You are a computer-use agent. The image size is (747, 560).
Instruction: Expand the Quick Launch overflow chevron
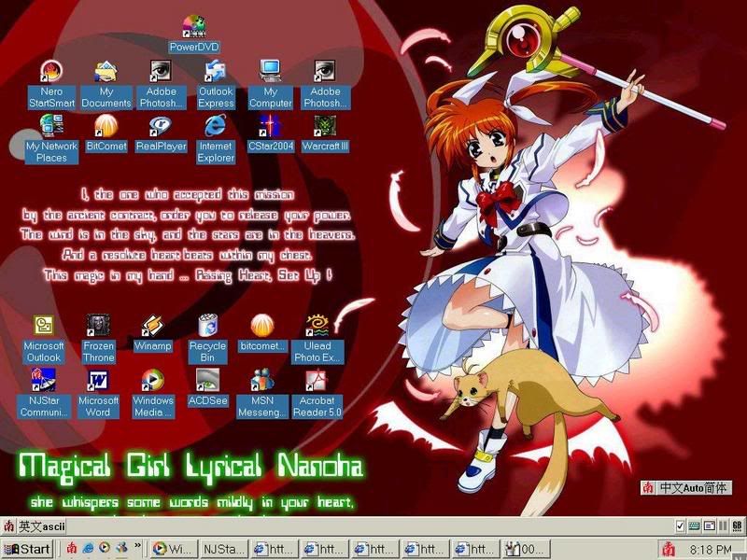tap(138, 546)
